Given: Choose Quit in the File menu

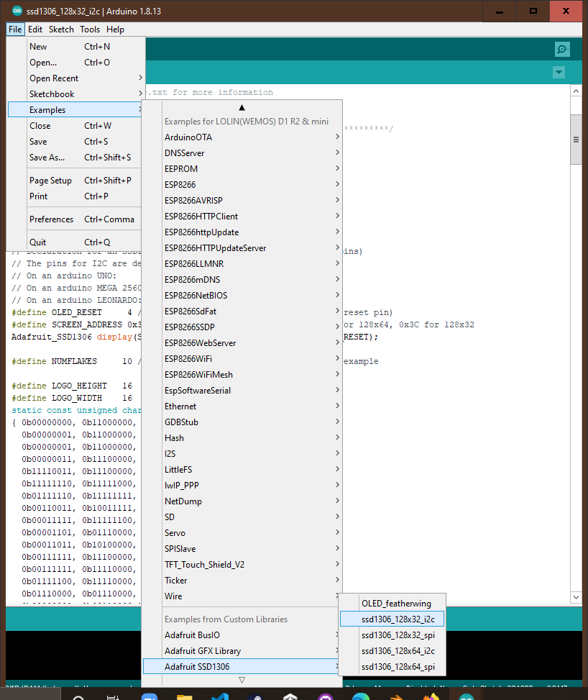Looking at the screenshot, I should [x=76, y=242].
